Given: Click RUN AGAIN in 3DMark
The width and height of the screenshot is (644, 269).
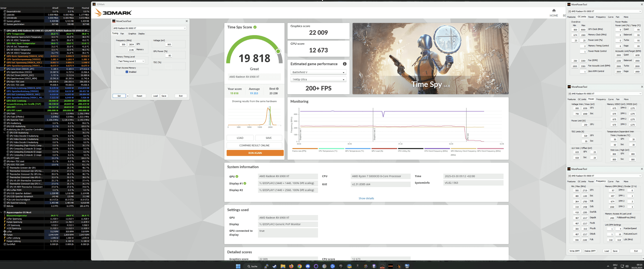Looking at the screenshot, I should click(x=255, y=153).
